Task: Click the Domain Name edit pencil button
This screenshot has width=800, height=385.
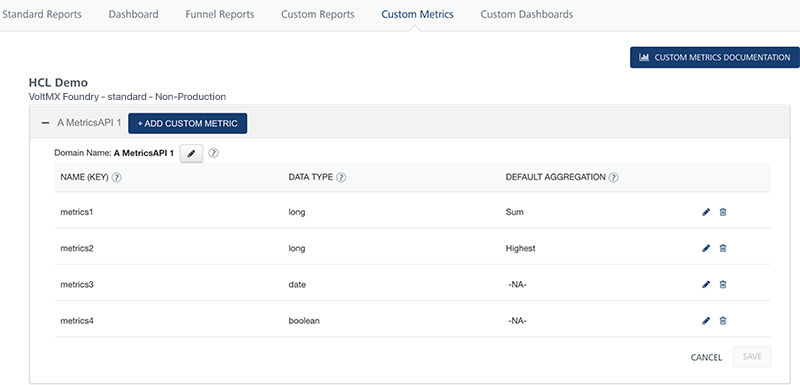Action: (191, 153)
